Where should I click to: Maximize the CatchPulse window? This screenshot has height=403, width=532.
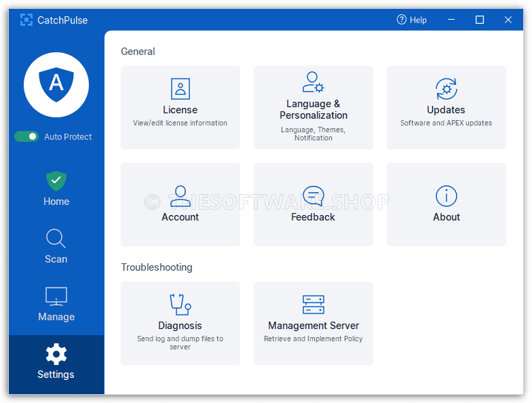480,20
